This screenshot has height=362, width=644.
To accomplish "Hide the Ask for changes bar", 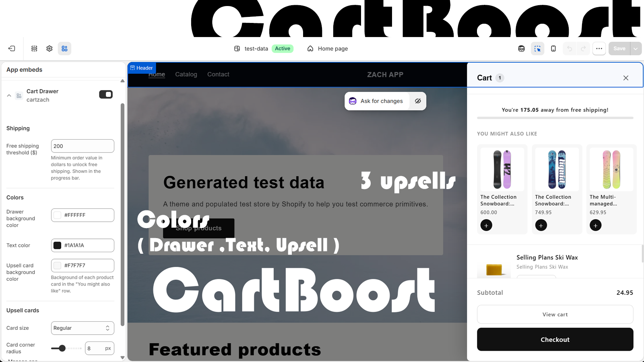I will [x=418, y=101].
